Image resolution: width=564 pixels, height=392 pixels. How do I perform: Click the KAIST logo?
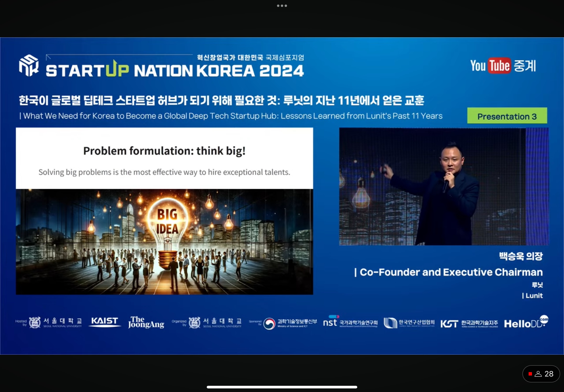pyautogui.click(x=105, y=322)
